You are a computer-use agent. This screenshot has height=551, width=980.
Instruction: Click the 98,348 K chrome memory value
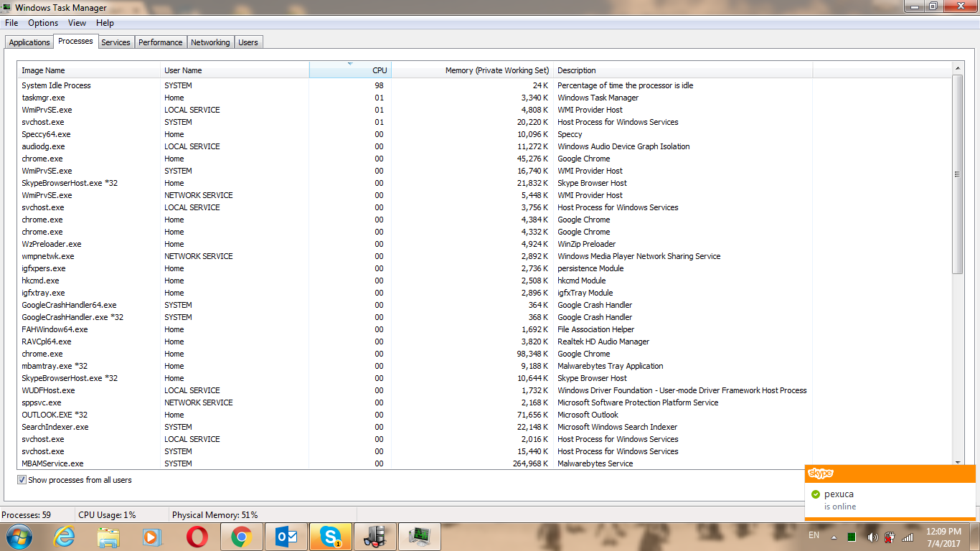click(x=532, y=354)
